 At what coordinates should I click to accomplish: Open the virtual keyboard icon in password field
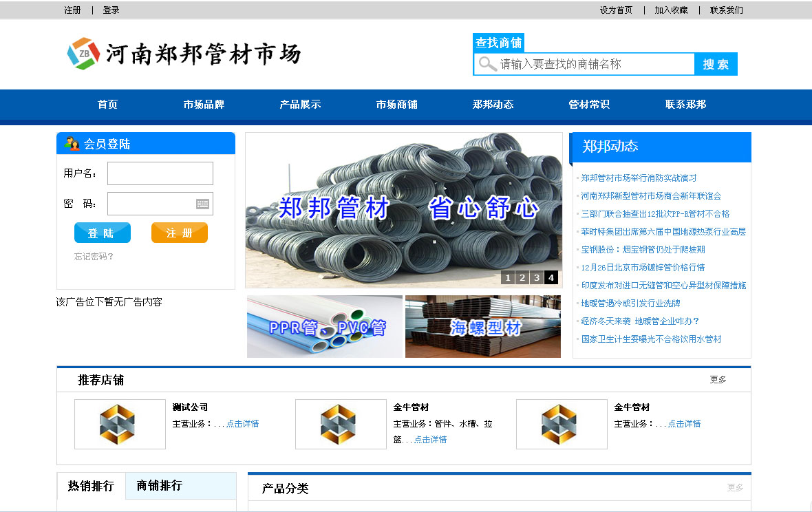click(x=202, y=204)
